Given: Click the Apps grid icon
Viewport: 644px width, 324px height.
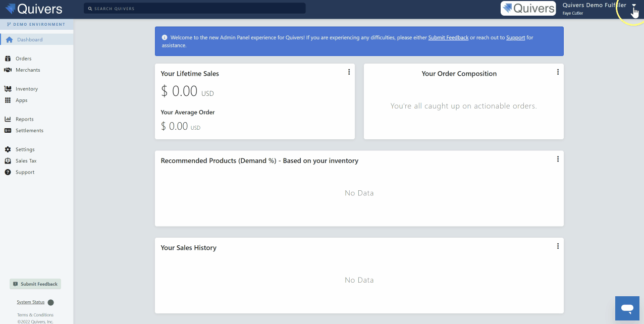Looking at the screenshot, I should 8,100.
